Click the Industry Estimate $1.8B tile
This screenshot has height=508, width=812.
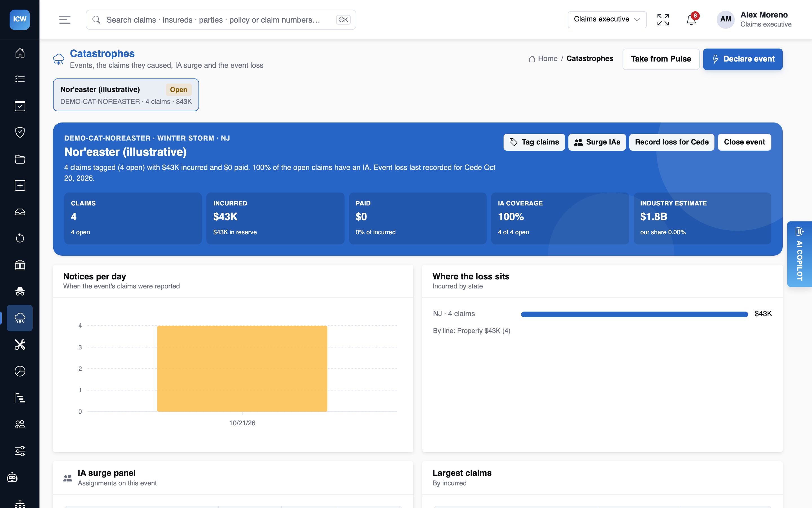point(702,218)
